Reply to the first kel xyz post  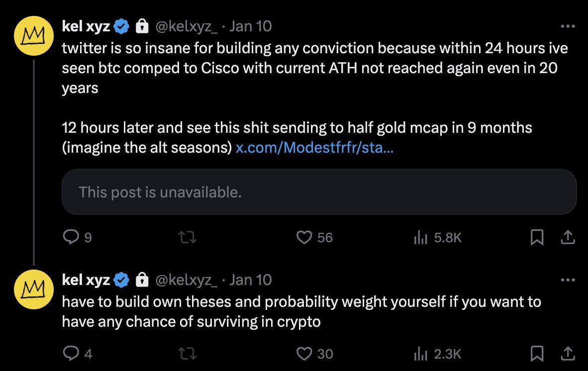click(x=70, y=238)
